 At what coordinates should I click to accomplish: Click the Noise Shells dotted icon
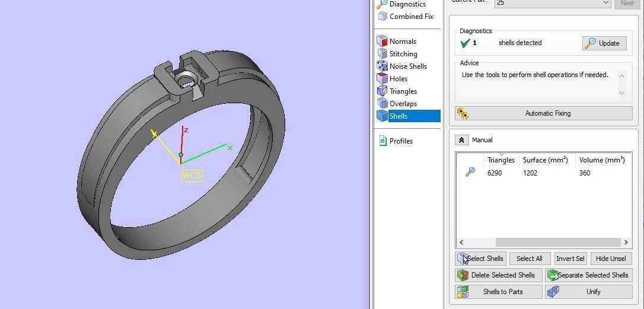tap(382, 66)
